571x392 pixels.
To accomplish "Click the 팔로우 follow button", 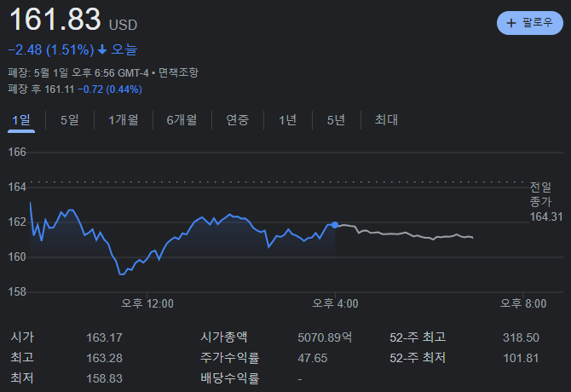I will coord(530,23).
